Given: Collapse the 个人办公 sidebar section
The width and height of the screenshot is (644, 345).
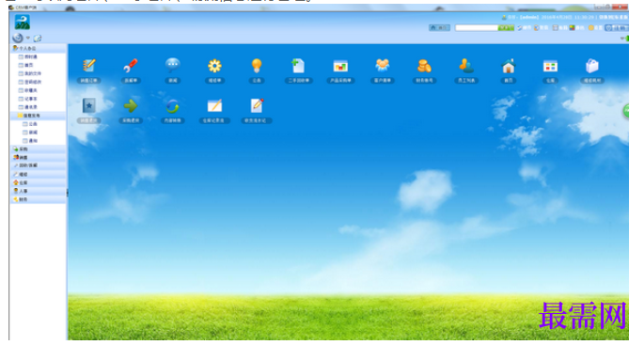Looking at the screenshot, I should pos(38,48).
